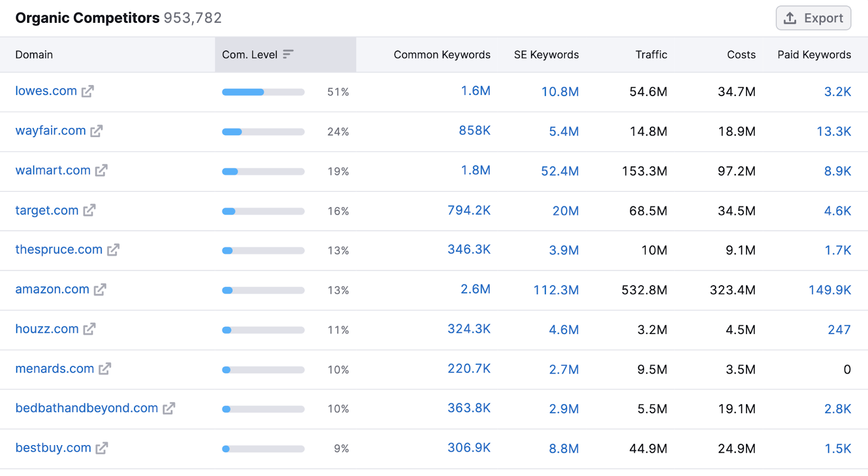Screen dimensions: 868x476
Task: Sort by Paid Keywords column header
Action: click(814, 55)
